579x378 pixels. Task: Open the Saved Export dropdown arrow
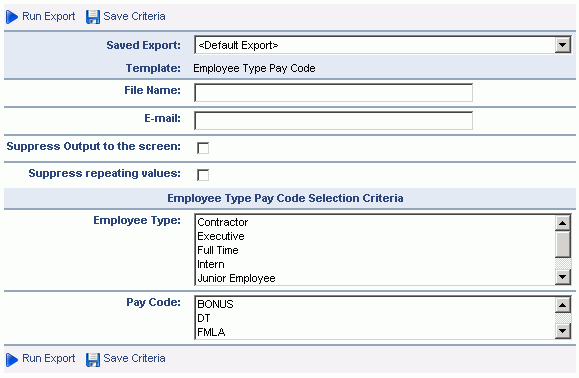coord(562,45)
